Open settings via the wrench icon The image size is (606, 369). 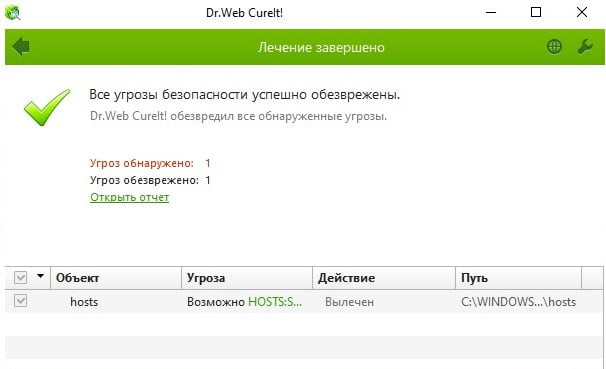(x=585, y=47)
